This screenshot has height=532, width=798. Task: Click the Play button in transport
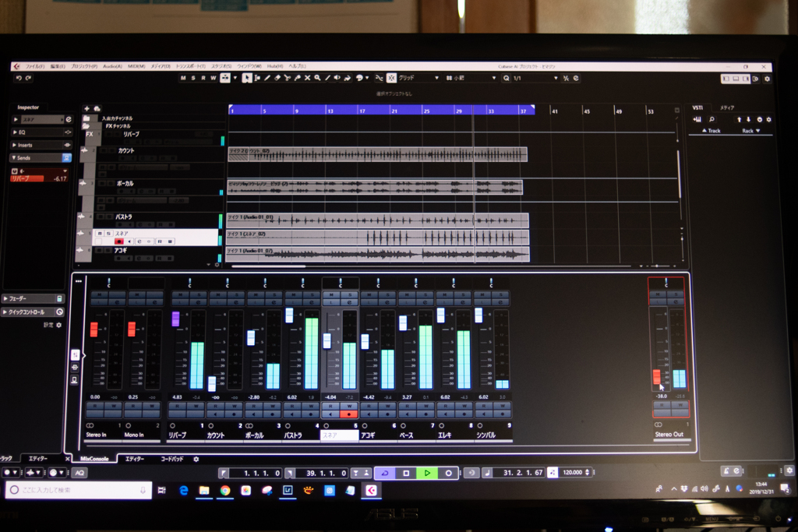[427, 473]
